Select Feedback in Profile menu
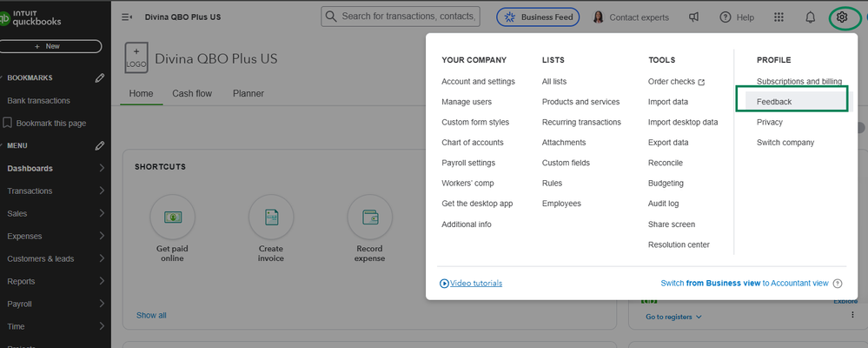 click(x=774, y=102)
